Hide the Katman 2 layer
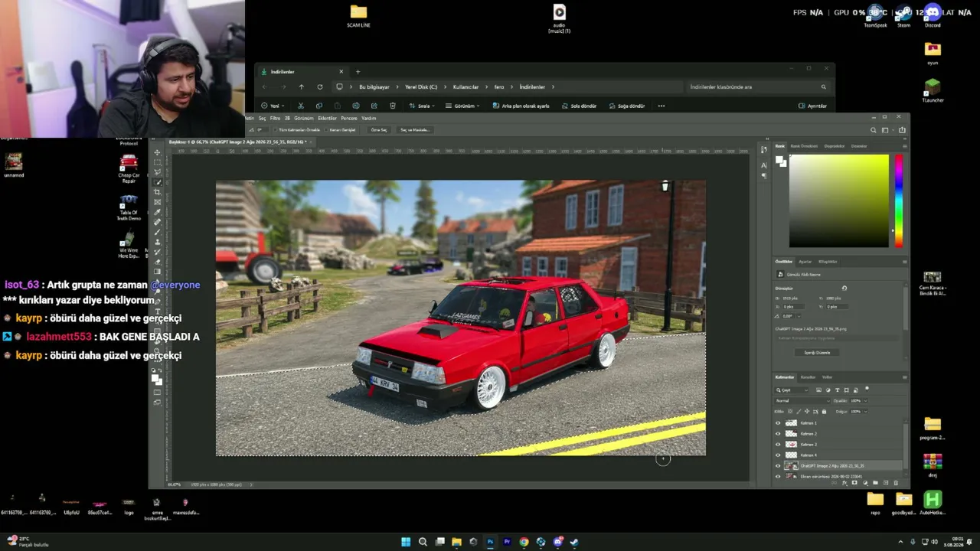This screenshot has height=551, width=980. (x=779, y=434)
